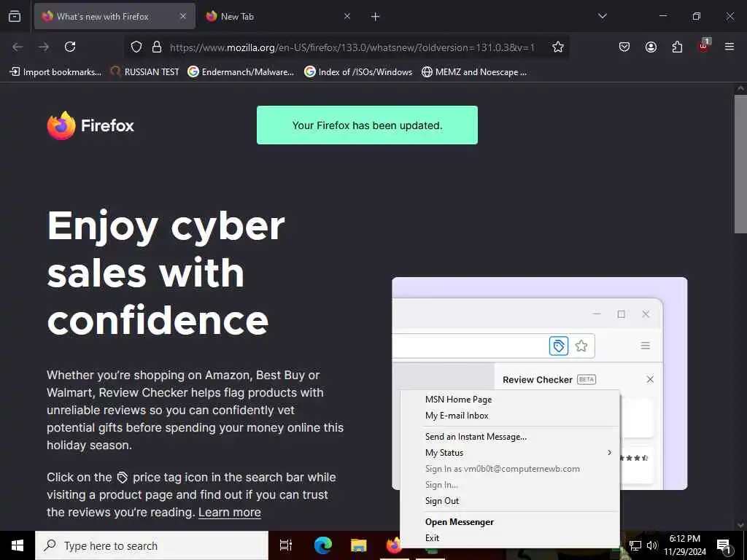Choose 'Sign Out' from the context menu
The image size is (747, 560).
[510, 501]
